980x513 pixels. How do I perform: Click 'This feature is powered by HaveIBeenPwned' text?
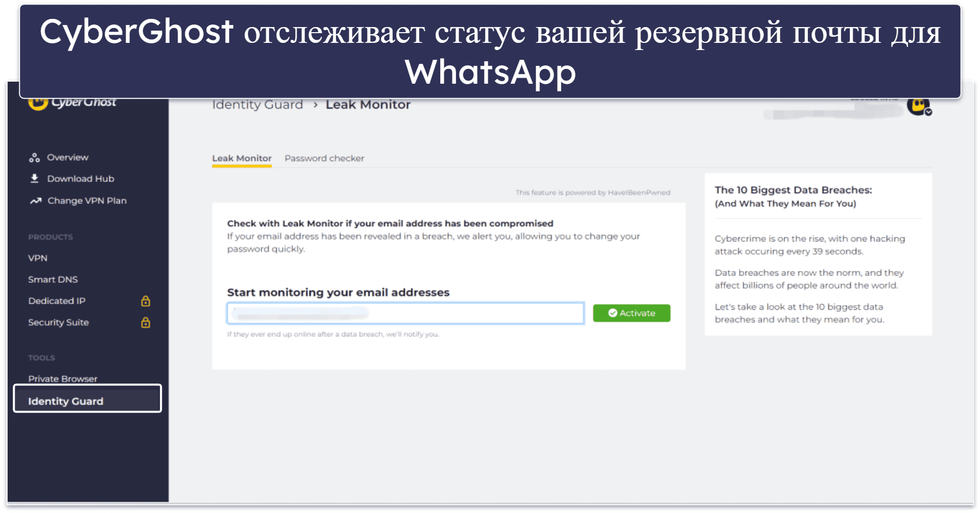(592, 192)
